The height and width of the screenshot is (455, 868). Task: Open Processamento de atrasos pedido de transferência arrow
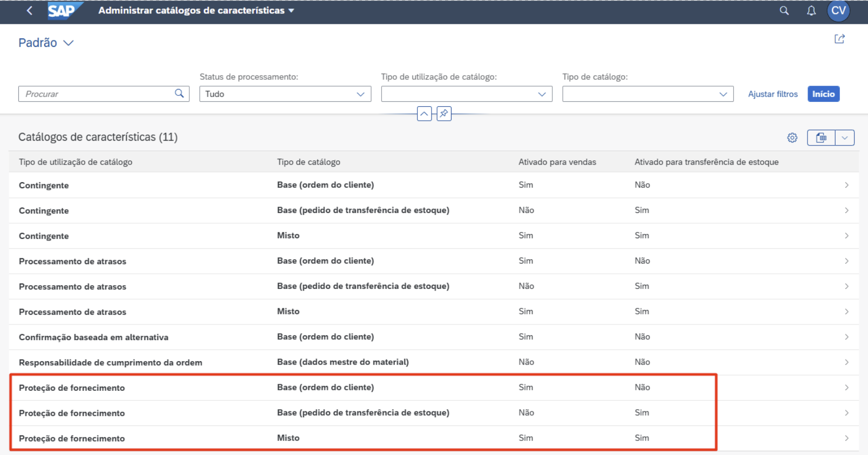click(846, 286)
